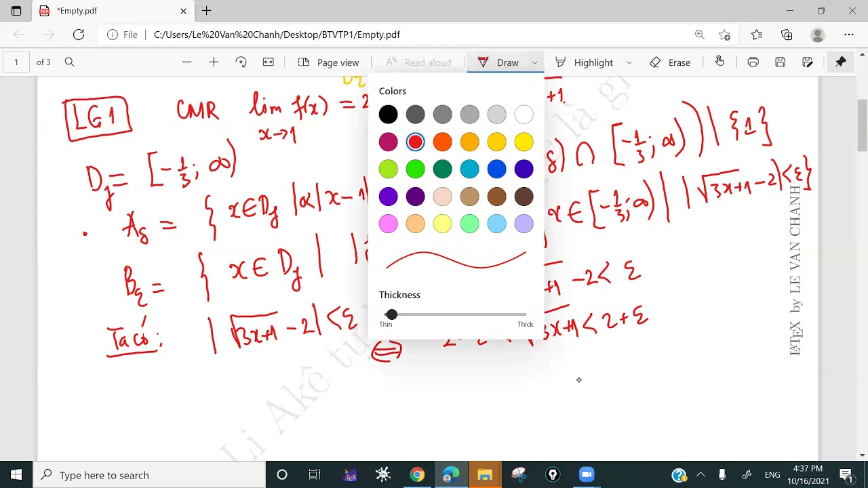Select the bright green ink swatch
The image size is (868, 488).
(415, 169)
